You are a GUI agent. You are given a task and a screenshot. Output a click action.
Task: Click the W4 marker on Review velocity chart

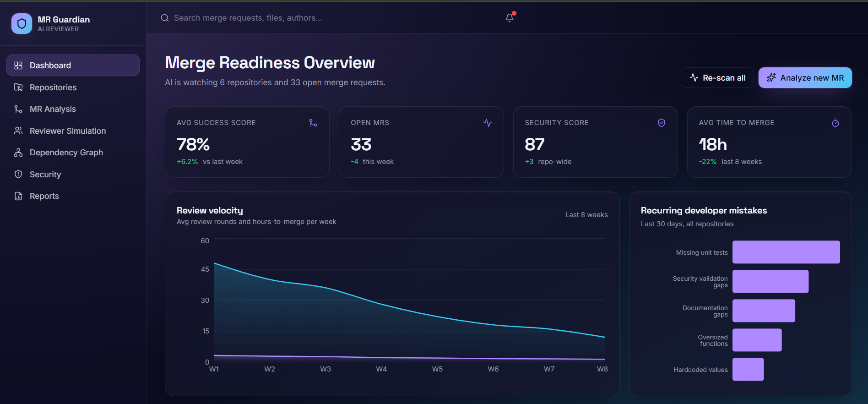381,369
